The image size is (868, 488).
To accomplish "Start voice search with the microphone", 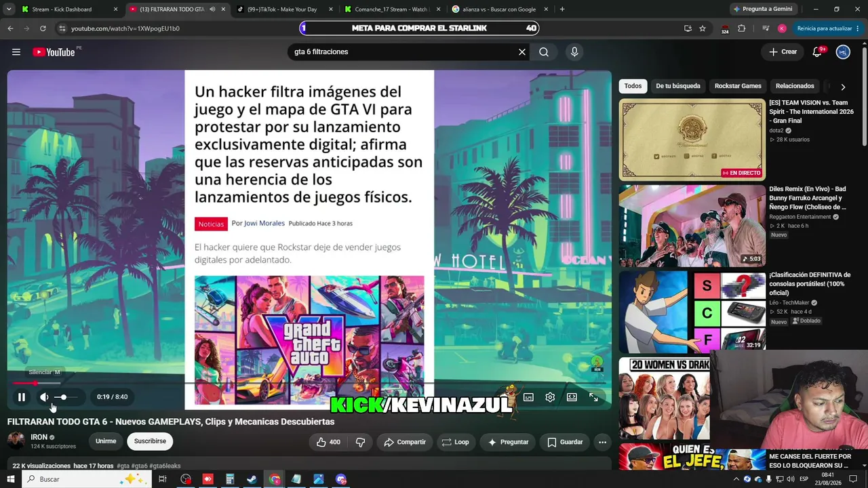I will [574, 52].
